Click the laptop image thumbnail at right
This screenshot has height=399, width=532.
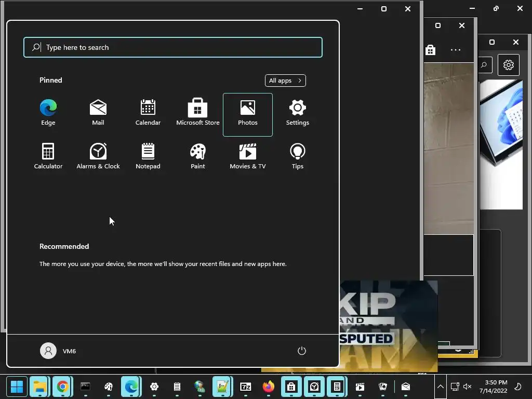pos(501,144)
